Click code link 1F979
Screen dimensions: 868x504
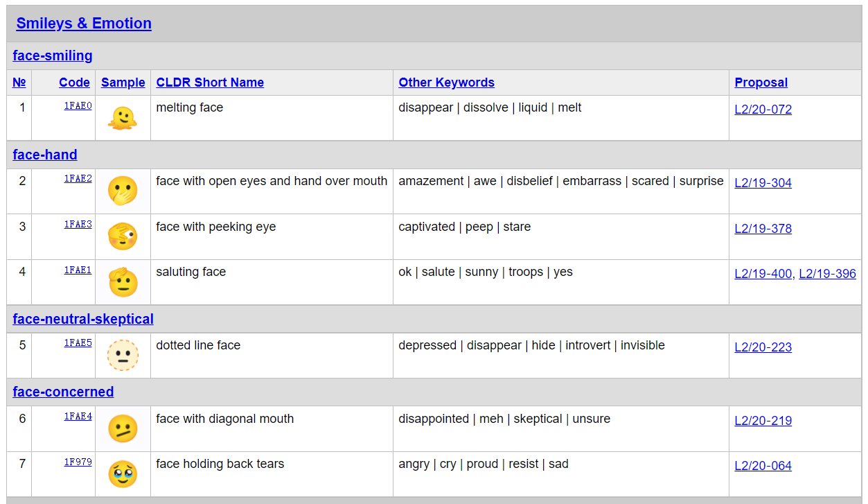point(78,462)
